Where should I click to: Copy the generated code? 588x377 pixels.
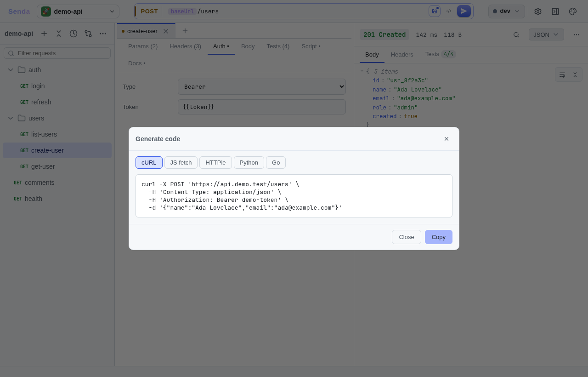(x=439, y=237)
